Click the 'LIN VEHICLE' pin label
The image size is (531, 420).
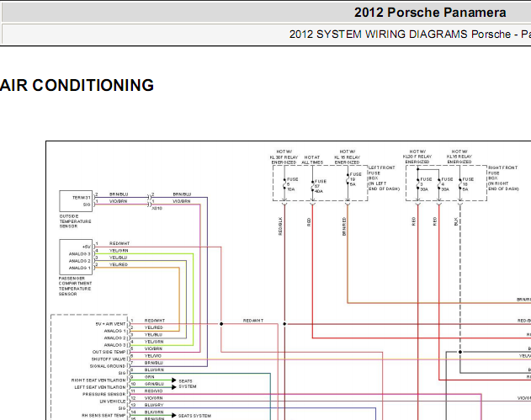[x=113, y=401]
